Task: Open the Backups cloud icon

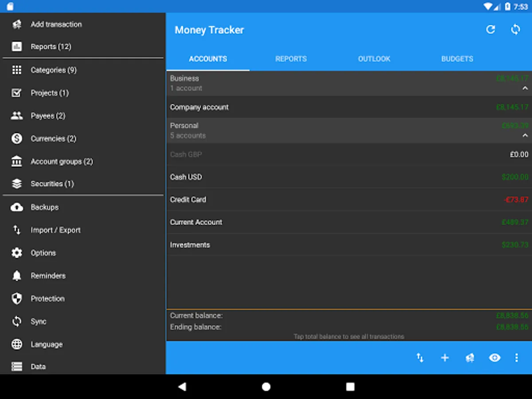Action: click(x=17, y=207)
